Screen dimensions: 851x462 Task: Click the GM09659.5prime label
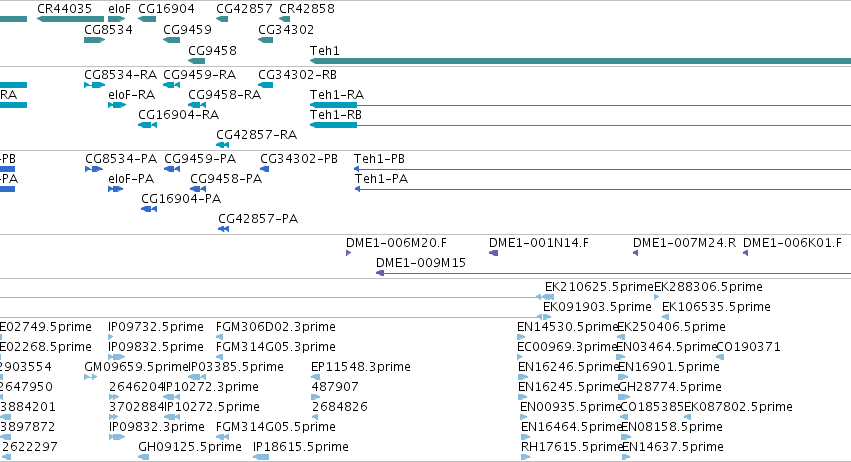coord(136,367)
